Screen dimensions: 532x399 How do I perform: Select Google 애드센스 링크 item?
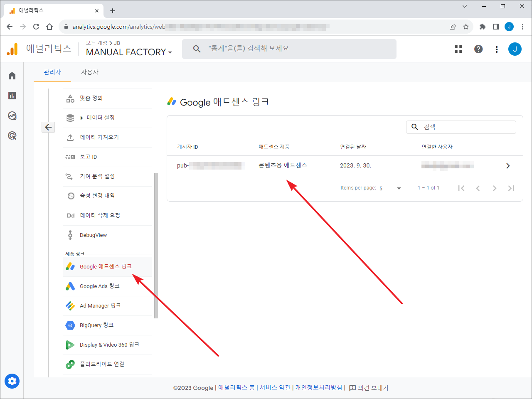pyautogui.click(x=107, y=266)
